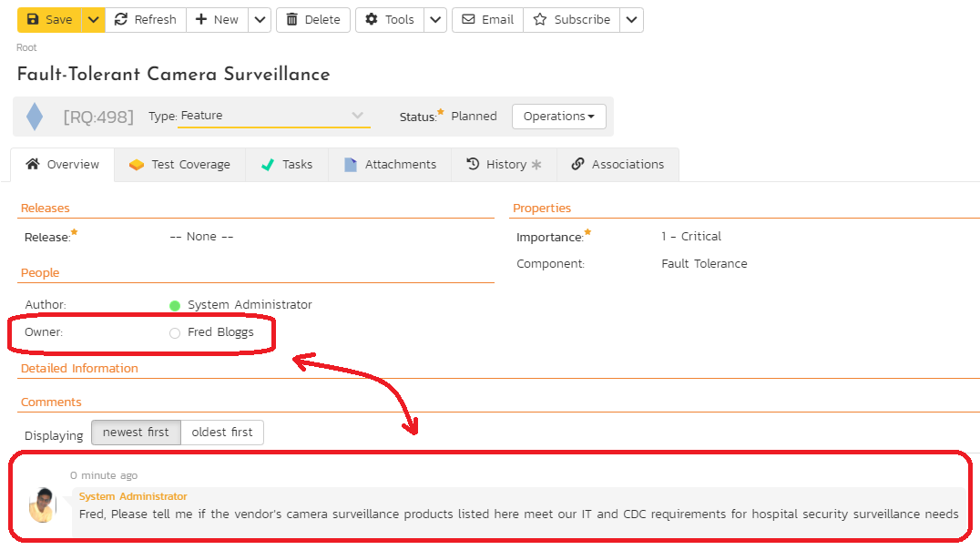
Task: Click the Save button
Action: coord(49,19)
